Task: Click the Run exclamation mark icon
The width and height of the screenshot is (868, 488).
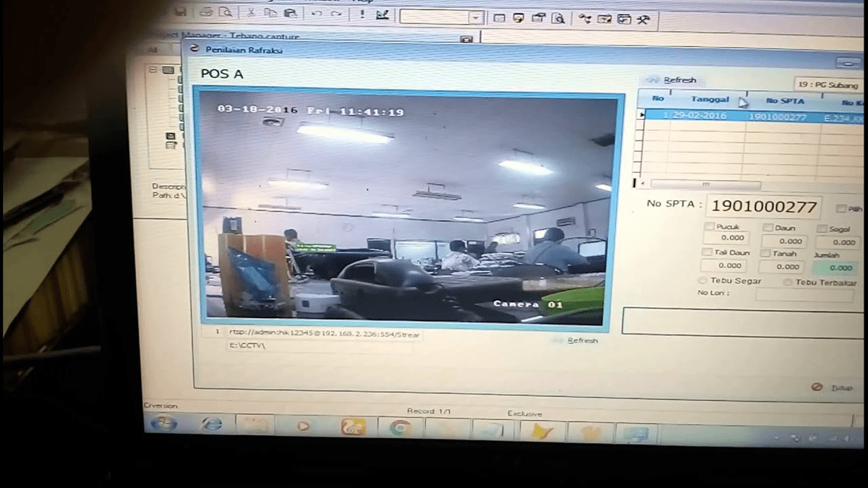Action: pos(362,14)
